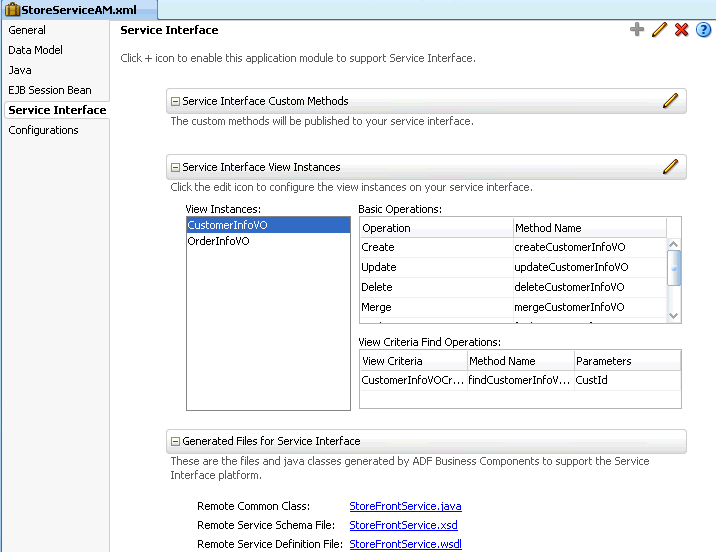
Task: Select the CustomerInfoVOCr... view criteria cell
Action: (x=413, y=380)
